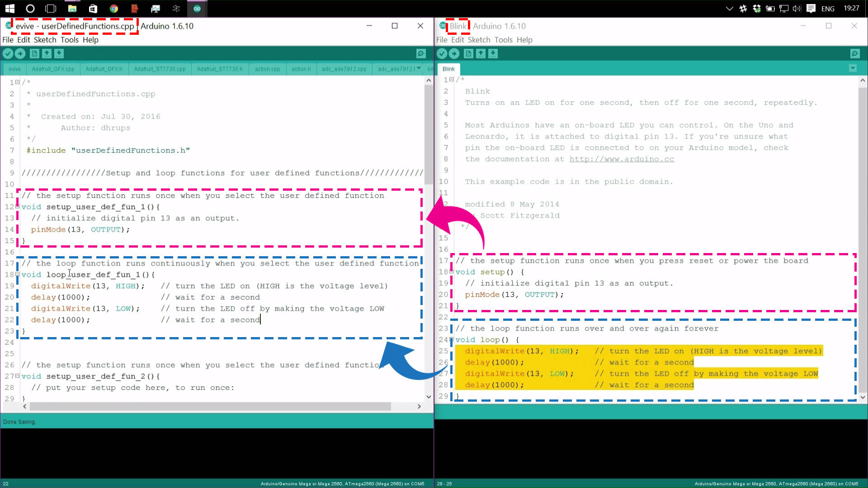Viewport: 868px width, 488px height.
Task: Click ENG language indicator in tray
Action: [828, 9]
